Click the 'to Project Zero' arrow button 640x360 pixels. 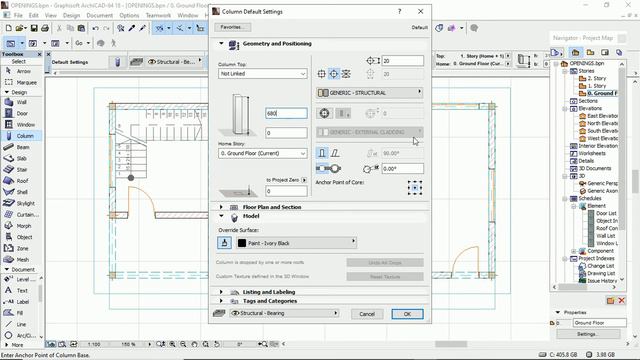point(304,180)
